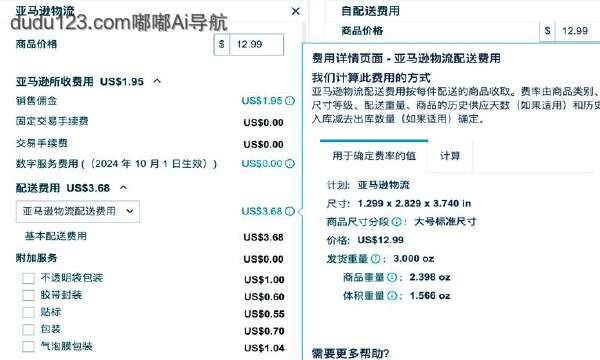Switch to the 计算 tab
The width and height of the screenshot is (600, 360).
450,156
